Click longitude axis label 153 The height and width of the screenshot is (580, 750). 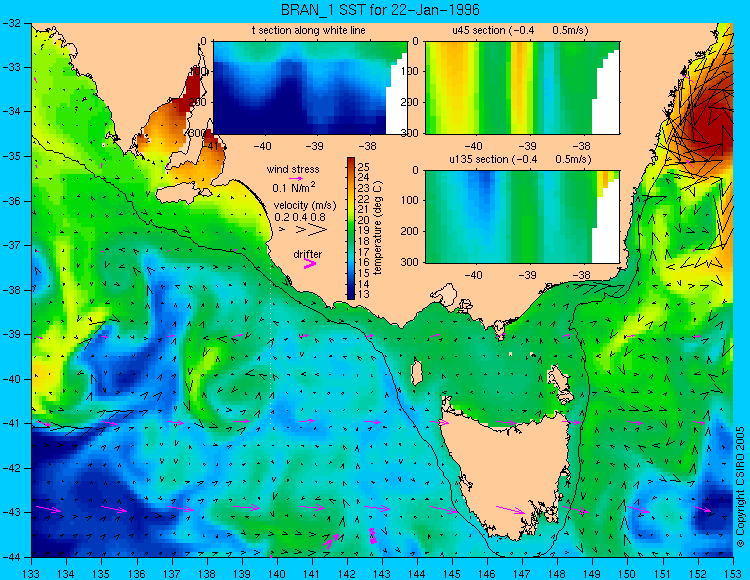[733, 573]
